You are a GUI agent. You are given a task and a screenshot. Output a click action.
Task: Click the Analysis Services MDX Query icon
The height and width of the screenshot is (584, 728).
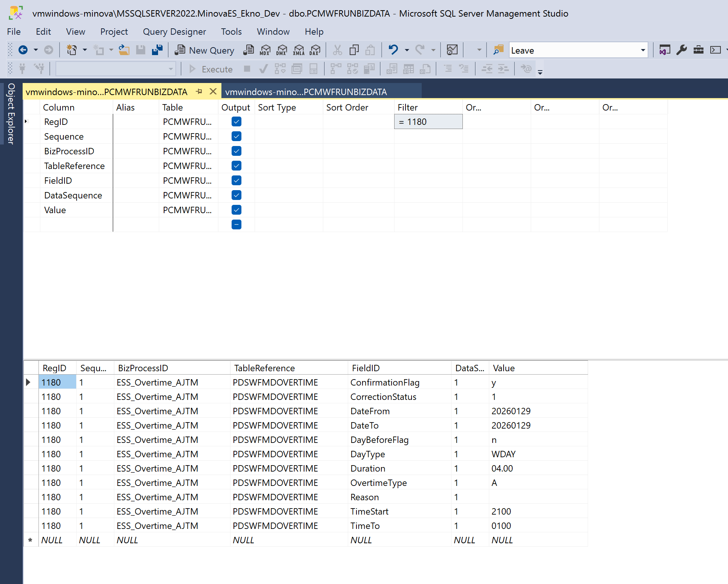click(x=265, y=50)
